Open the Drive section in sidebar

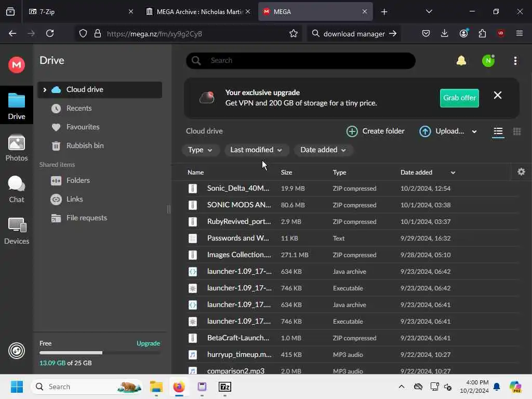click(16, 106)
